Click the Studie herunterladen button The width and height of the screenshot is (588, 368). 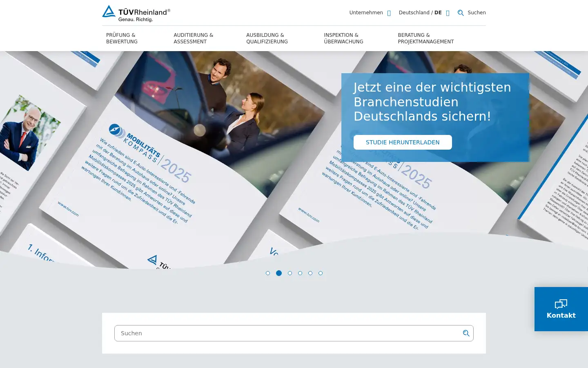pyautogui.click(x=403, y=142)
